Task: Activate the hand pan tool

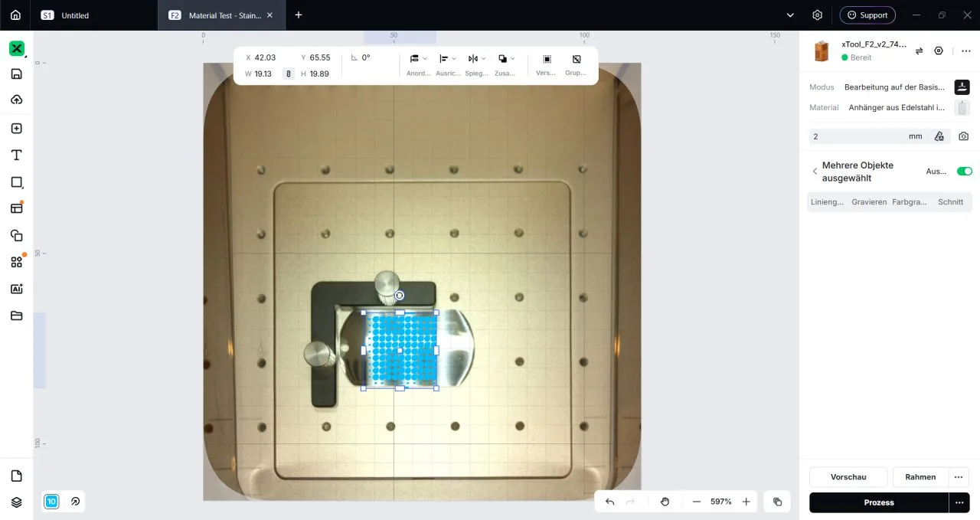Action: 665,502
